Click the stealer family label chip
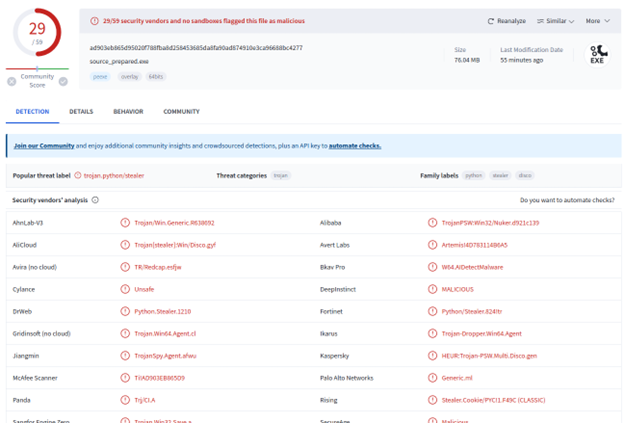 tap(500, 175)
